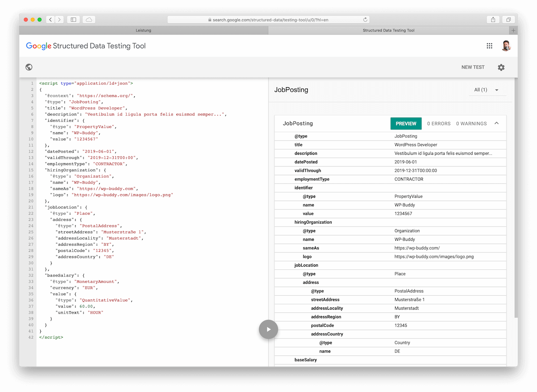Click the Safari share icon
This screenshot has height=392, width=537.
(493, 20)
